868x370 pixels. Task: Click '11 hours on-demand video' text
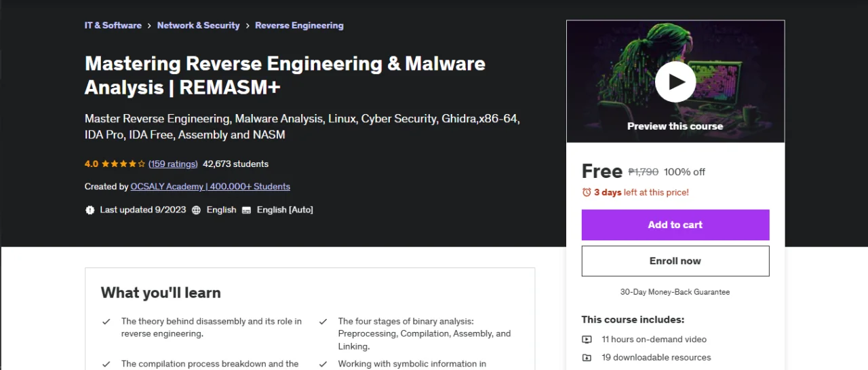pyautogui.click(x=654, y=339)
